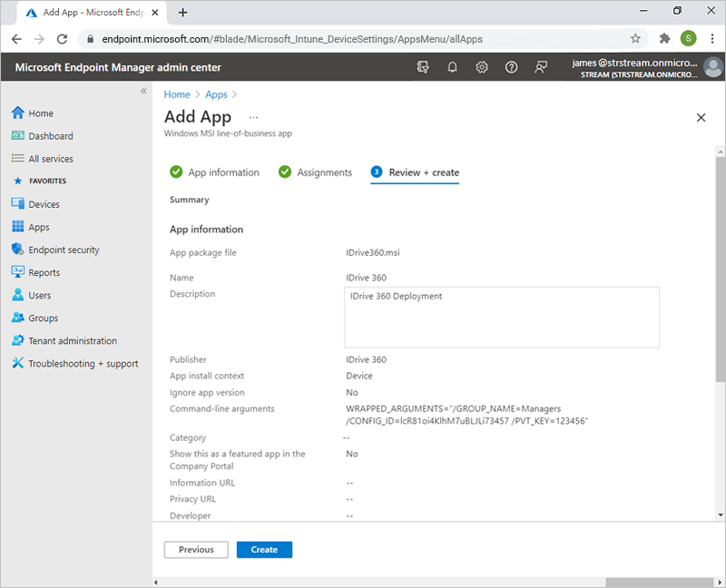Bookmark this page with star icon
This screenshot has width=726, height=588.
pyautogui.click(x=635, y=39)
